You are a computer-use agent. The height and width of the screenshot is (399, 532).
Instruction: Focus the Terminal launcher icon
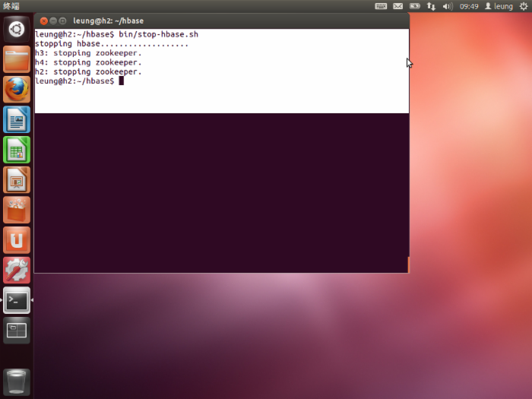point(16,300)
